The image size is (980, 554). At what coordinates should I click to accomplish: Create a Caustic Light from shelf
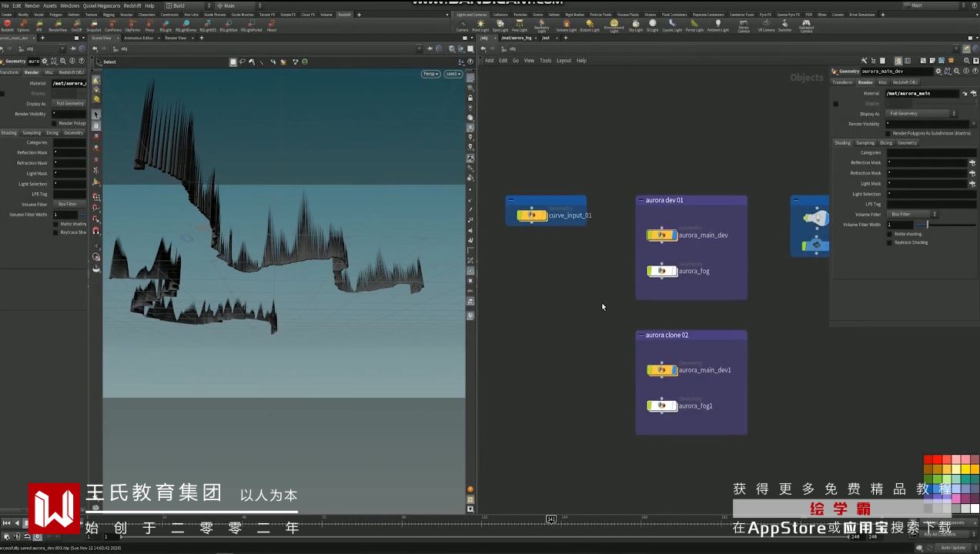click(x=672, y=25)
